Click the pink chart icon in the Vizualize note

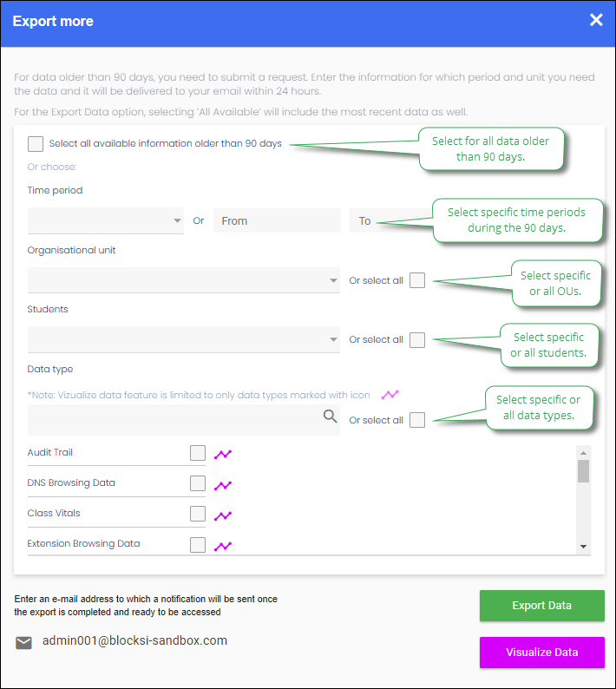pos(390,395)
